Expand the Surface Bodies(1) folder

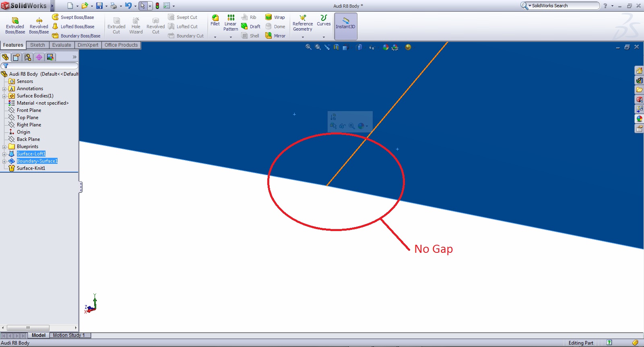[x=4, y=96]
